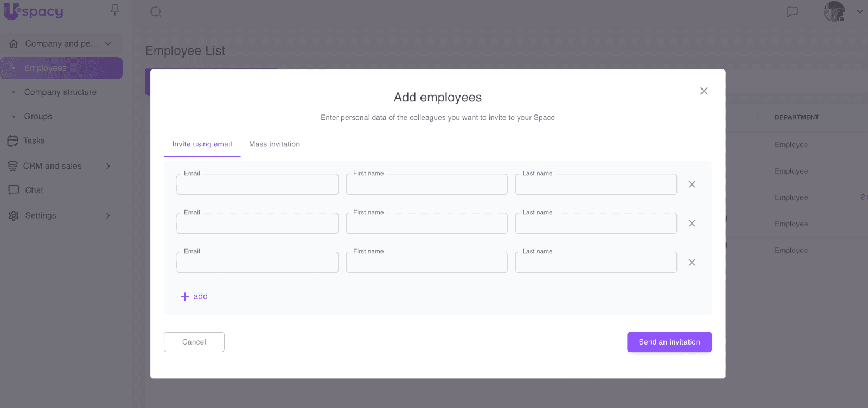Image resolution: width=868 pixels, height=408 pixels.
Task: Remove the second invitation row
Action: 692,224
